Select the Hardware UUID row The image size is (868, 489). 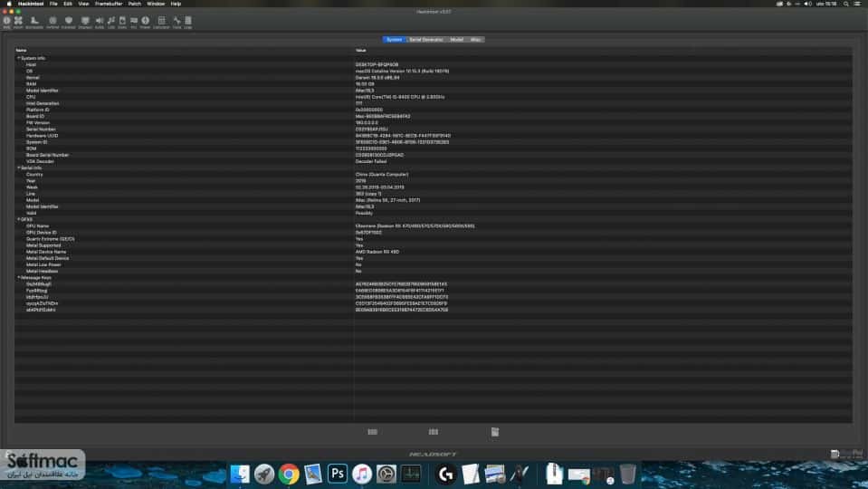coord(434,136)
